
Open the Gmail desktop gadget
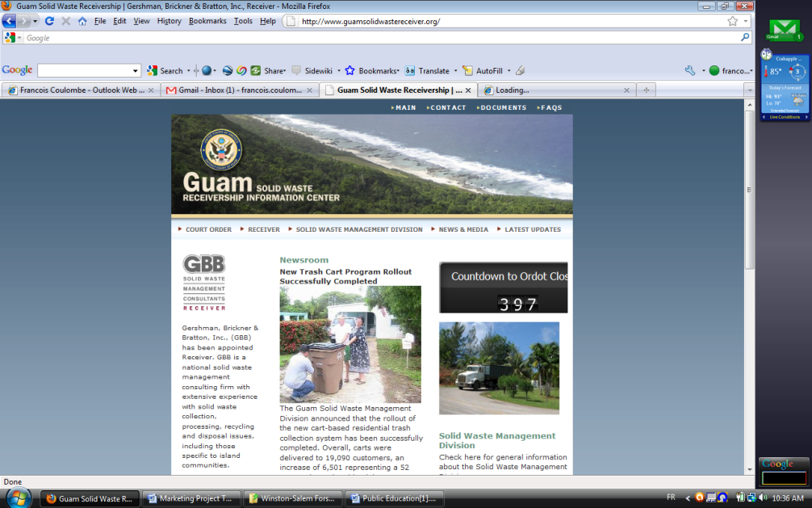click(x=784, y=30)
